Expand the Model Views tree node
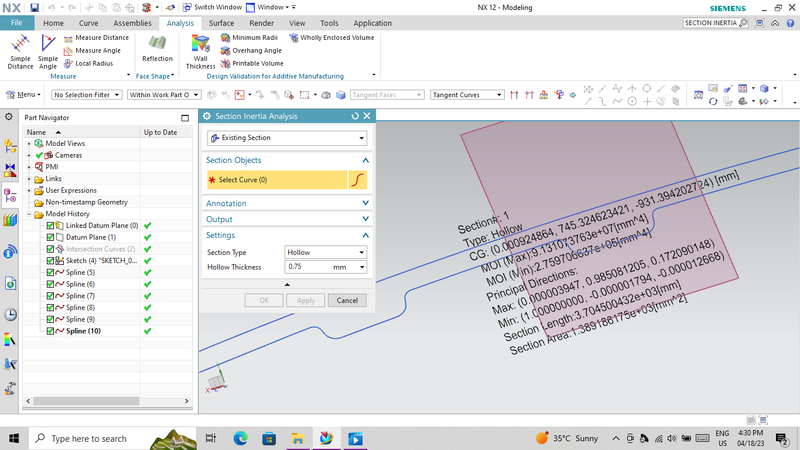Screen dimensions: 800x450 coord(29,144)
